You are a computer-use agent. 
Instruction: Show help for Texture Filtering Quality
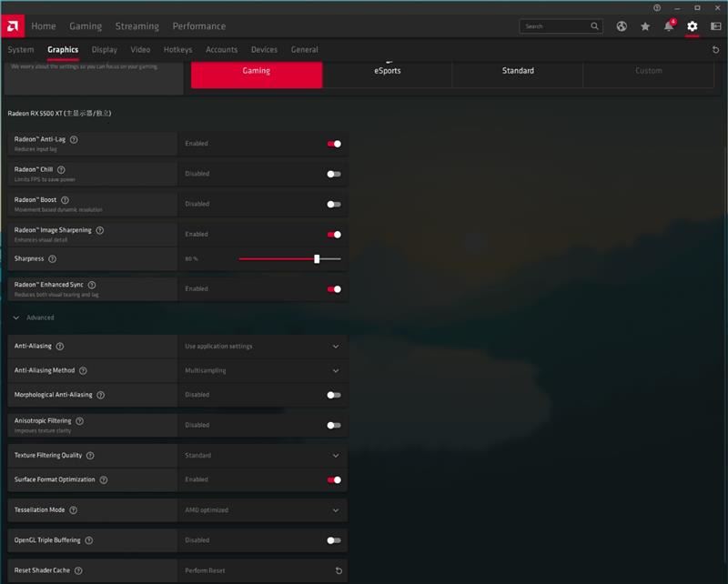pyautogui.click(x=90, y=456)
